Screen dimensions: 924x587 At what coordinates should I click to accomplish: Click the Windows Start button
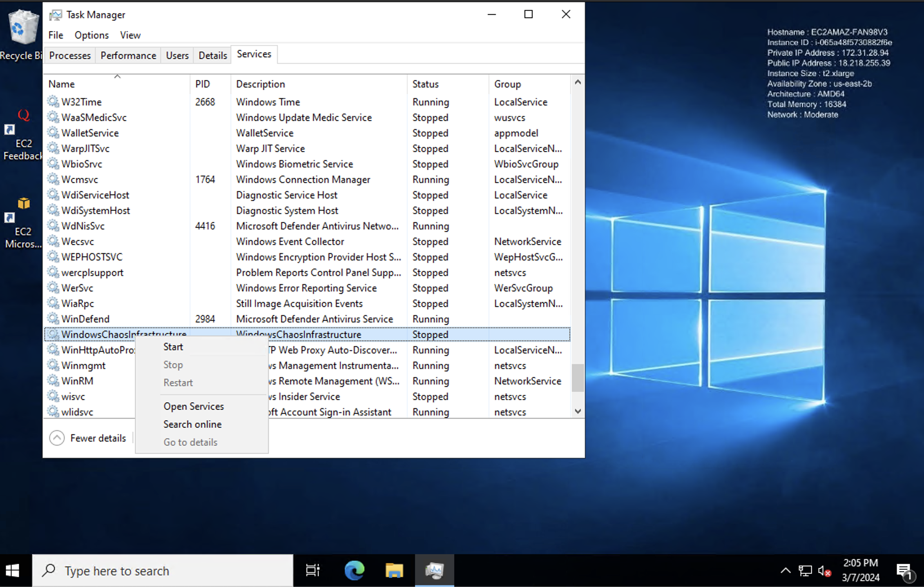tap(13, 571)
